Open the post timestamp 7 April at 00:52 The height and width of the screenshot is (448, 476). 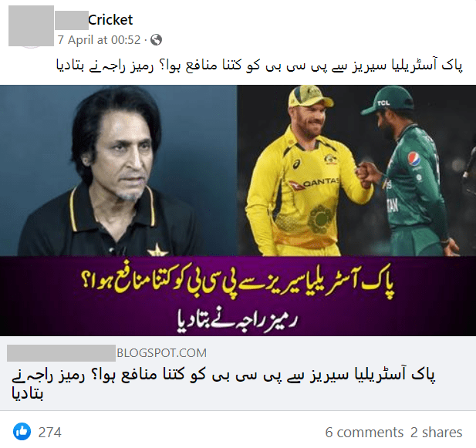coord(99,40)
